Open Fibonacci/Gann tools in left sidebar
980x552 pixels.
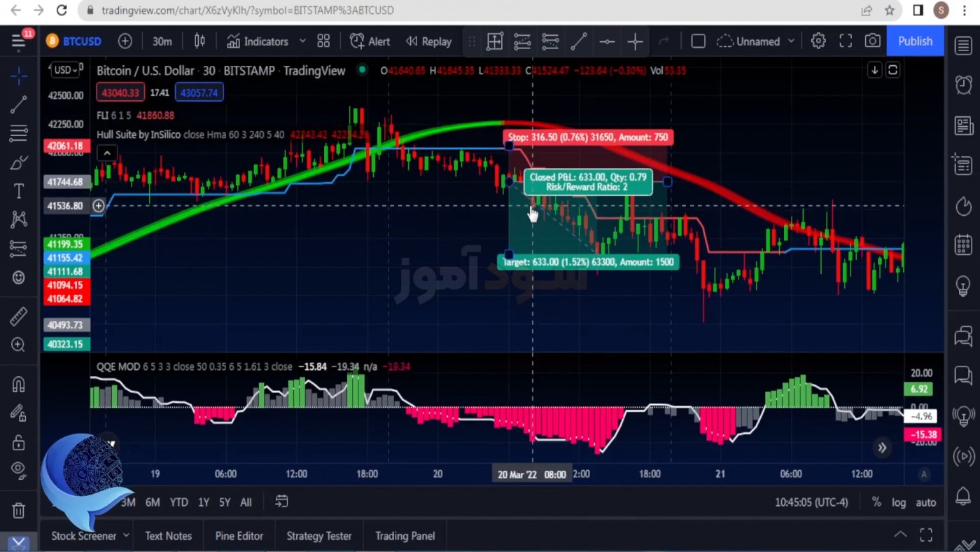coord(19,133)
